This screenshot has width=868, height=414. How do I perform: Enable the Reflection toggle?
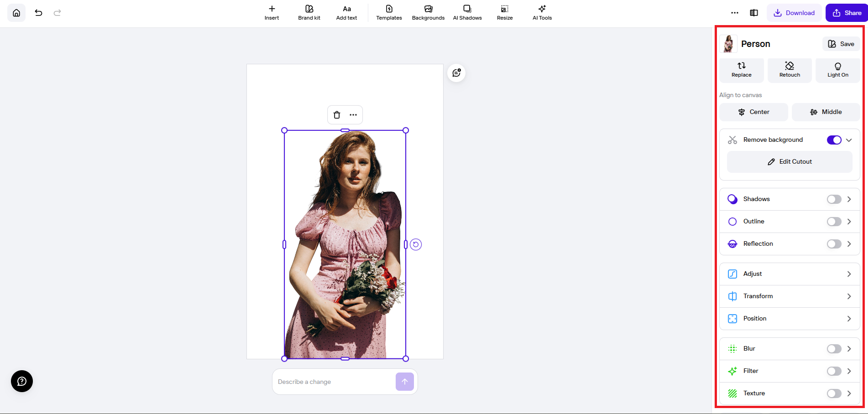pyautogui.click(x=834, y=244)
